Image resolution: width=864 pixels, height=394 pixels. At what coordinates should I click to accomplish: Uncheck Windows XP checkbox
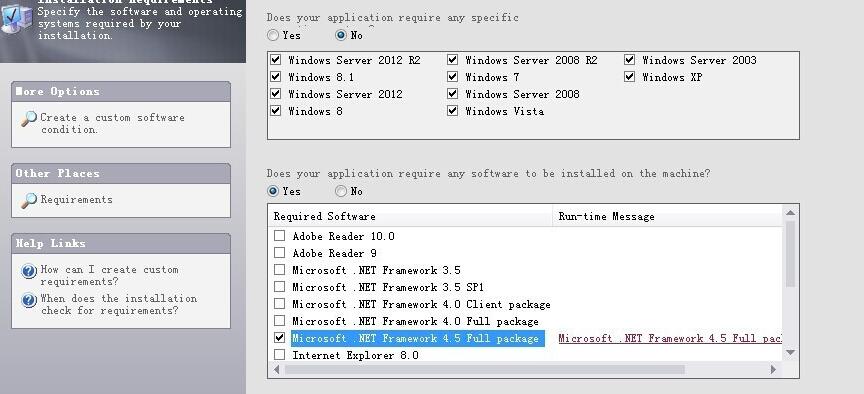coord(630,77)
